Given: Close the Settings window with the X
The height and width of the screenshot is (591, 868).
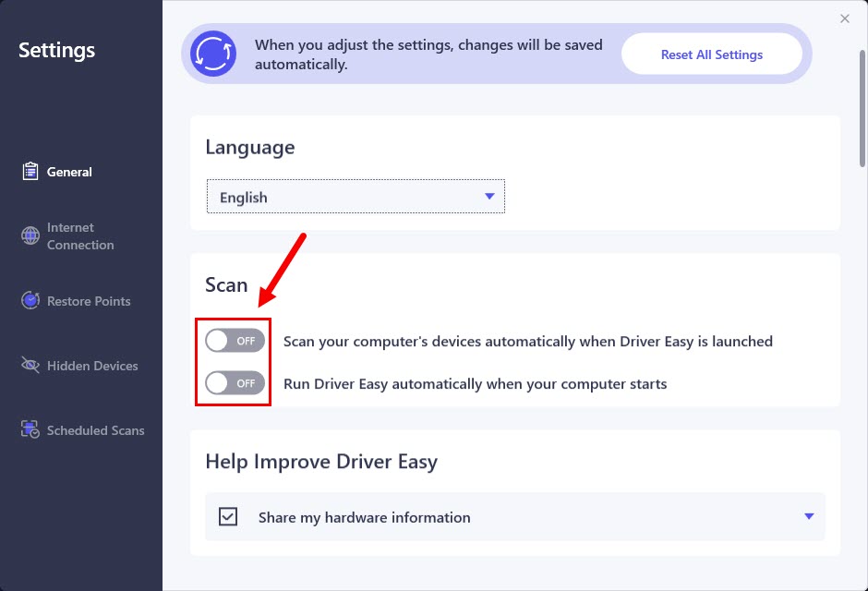Looking at the screenshot, I should click(844, 18).
